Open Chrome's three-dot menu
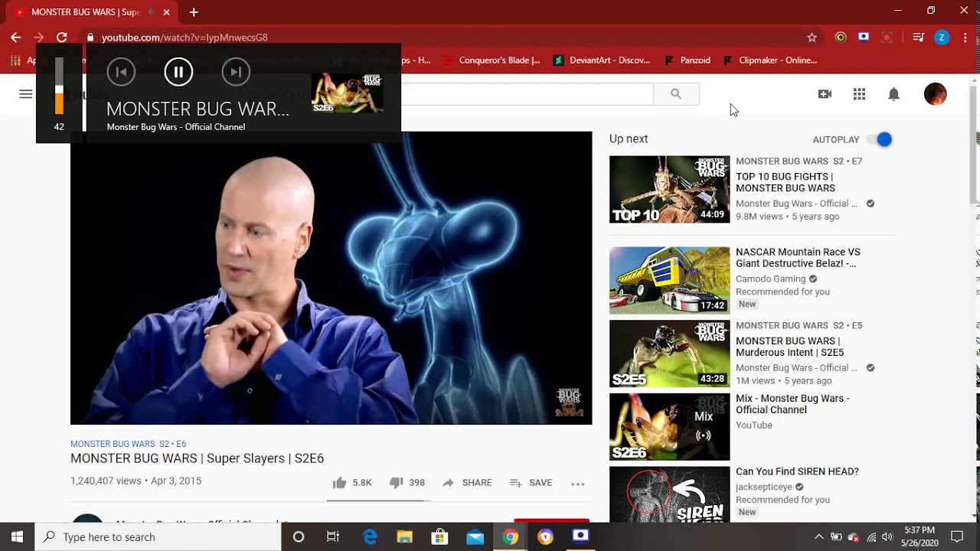The width and height of the screenshot is (980, 551). [965, 37]
